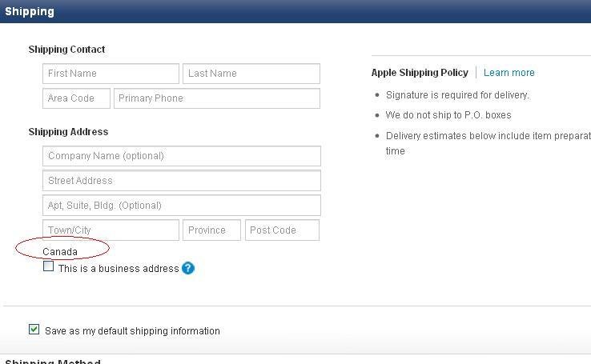The image size is (591, 364).
Task: Click the Apple Shipping Policy heading
Action: click(420, 73)
